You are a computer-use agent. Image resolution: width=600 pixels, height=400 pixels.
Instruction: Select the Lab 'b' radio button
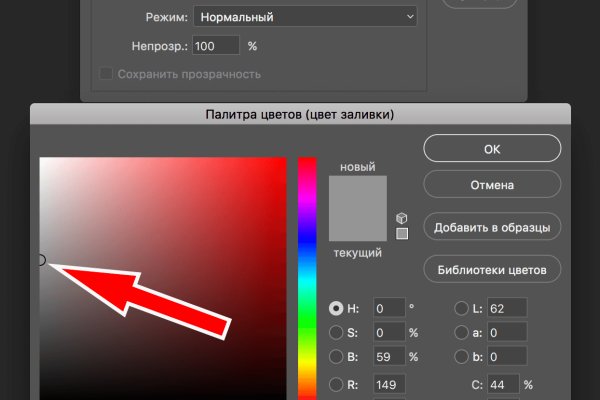[x=461, y=357]
